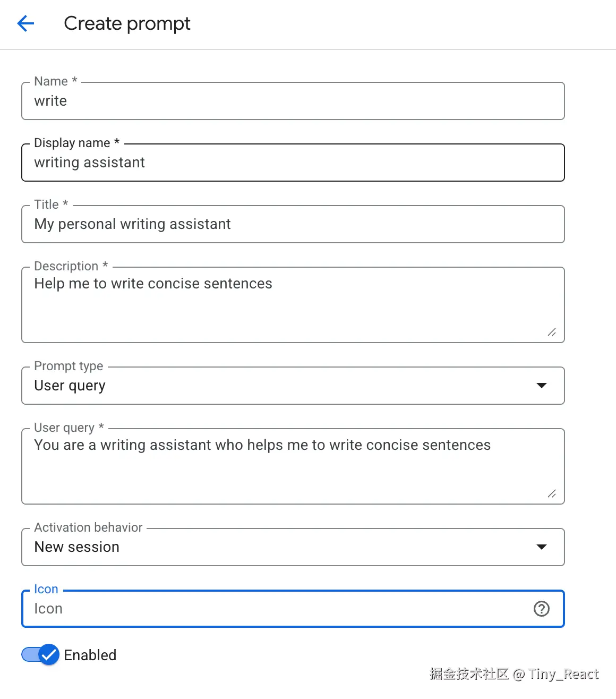This screenshot has height=699, width=616.
Task: Click the Create prompt heading
Action: point(127,23)
